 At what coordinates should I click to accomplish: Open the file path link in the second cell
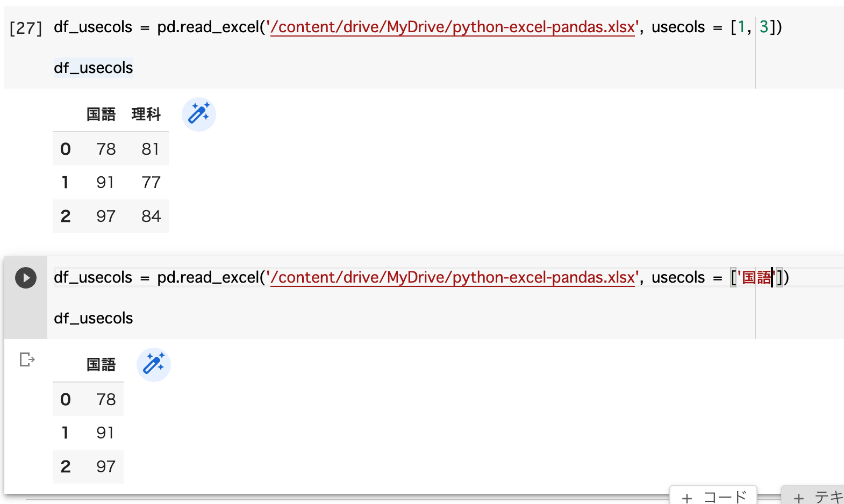tap(452, 277)
